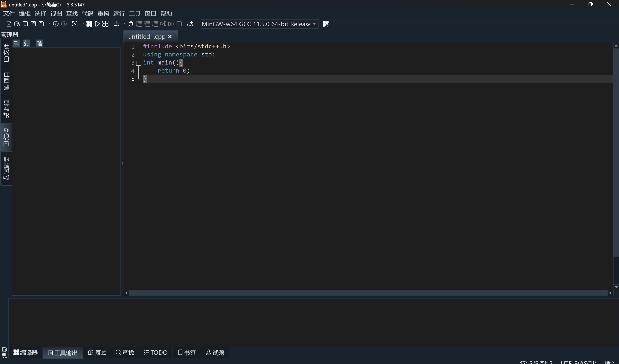Open the 结构 sidebar panel

[6, 137]
